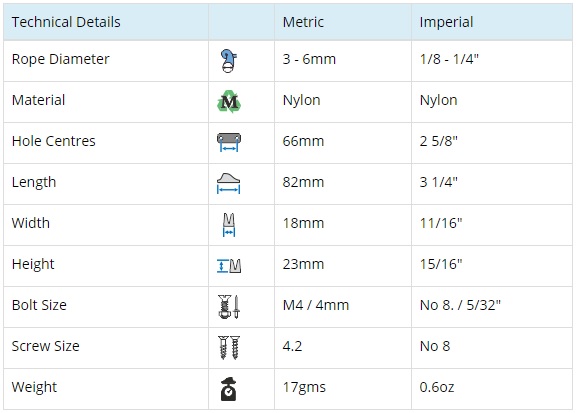
Task: Click the No 8. / 5/32" imperial bolt value
Action: [x=460, y=305]
